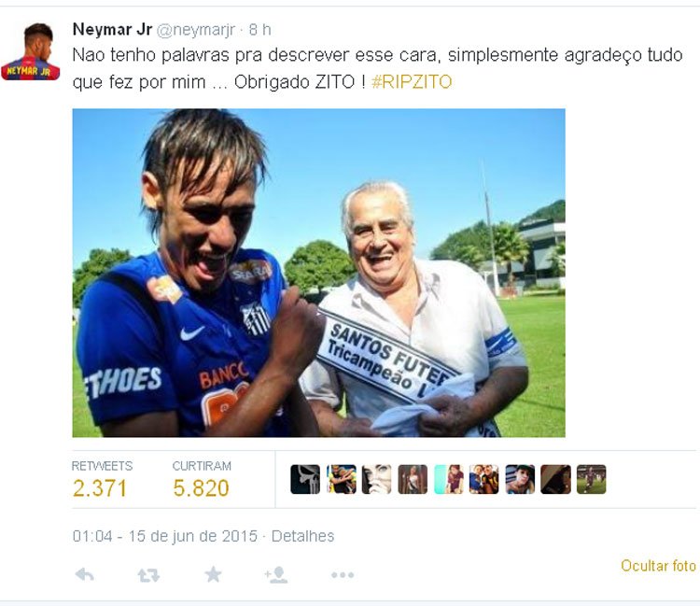Click the #RIPZITO hashtag
This screenshot has height=606, width=700.
coord(412,82)
